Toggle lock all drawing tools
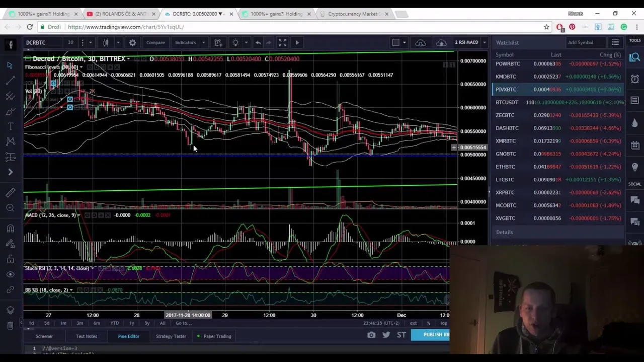Viewport: 644px width, 362px height. pyautogui.click(x=10, y=259)
